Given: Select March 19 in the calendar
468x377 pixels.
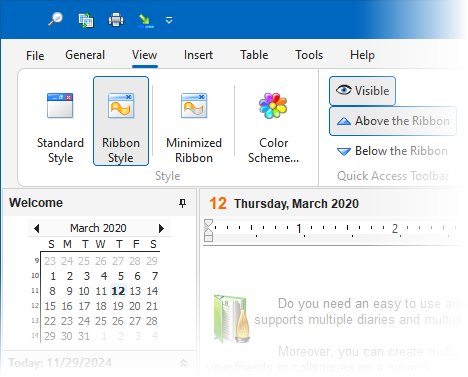Looking at the screenshot, I should pyautogui.click(x=118, y=306).
